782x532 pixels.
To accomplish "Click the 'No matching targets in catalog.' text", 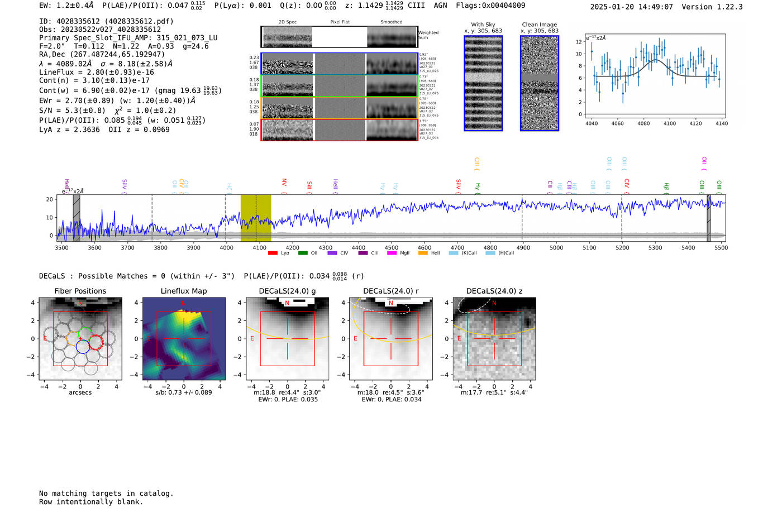I will pyautogui.click(x=106, y=493).
